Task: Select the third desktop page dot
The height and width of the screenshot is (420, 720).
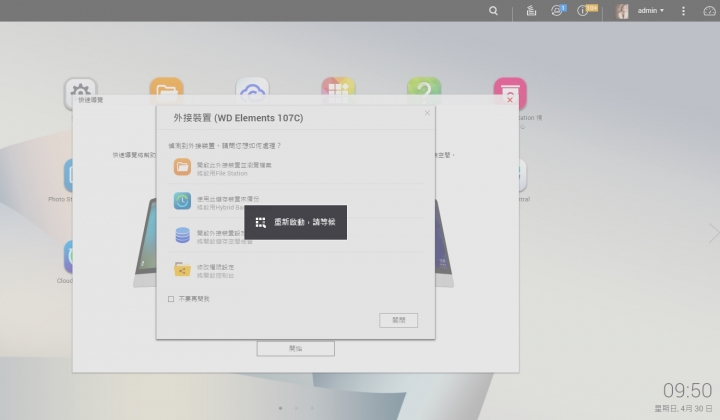Action: coord(312,408)
